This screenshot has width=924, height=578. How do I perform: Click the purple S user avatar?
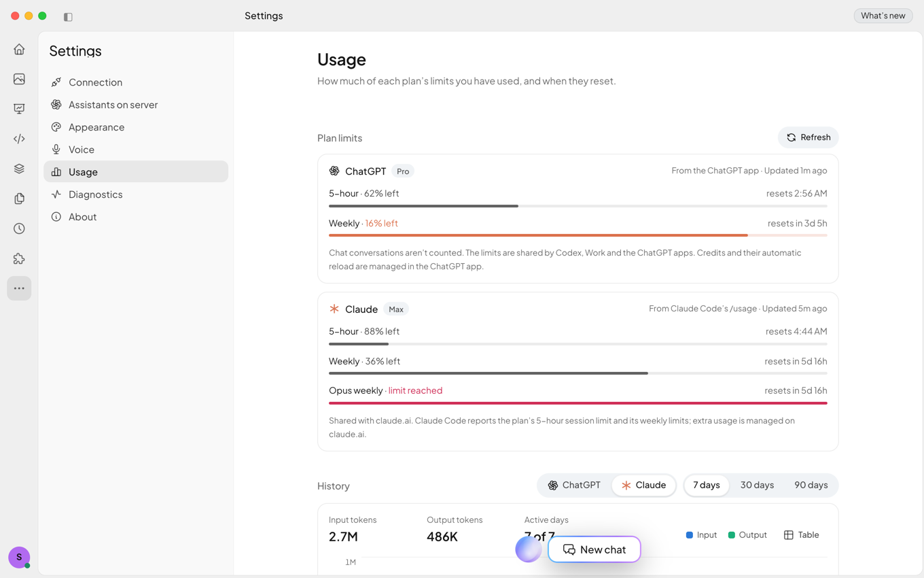click(19, 557)
